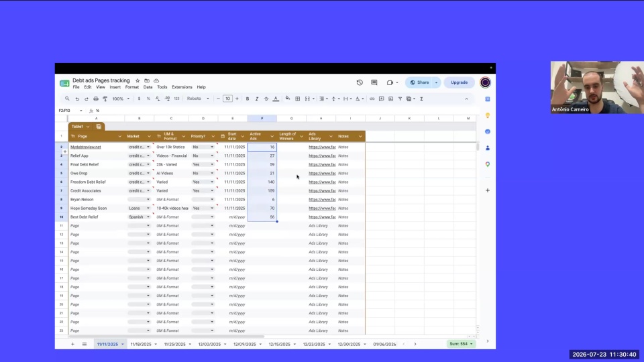Open fill color bucket tool

tap(288, 99)
